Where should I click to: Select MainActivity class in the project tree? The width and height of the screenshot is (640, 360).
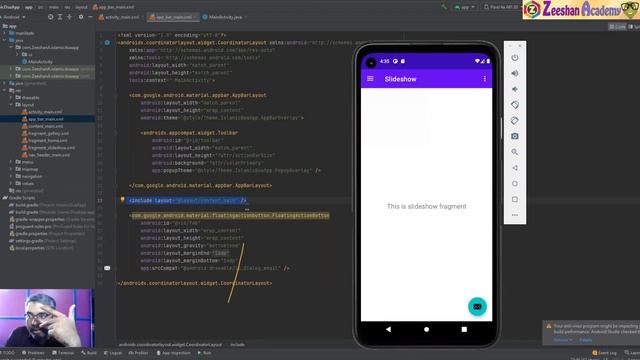point(37,62)
